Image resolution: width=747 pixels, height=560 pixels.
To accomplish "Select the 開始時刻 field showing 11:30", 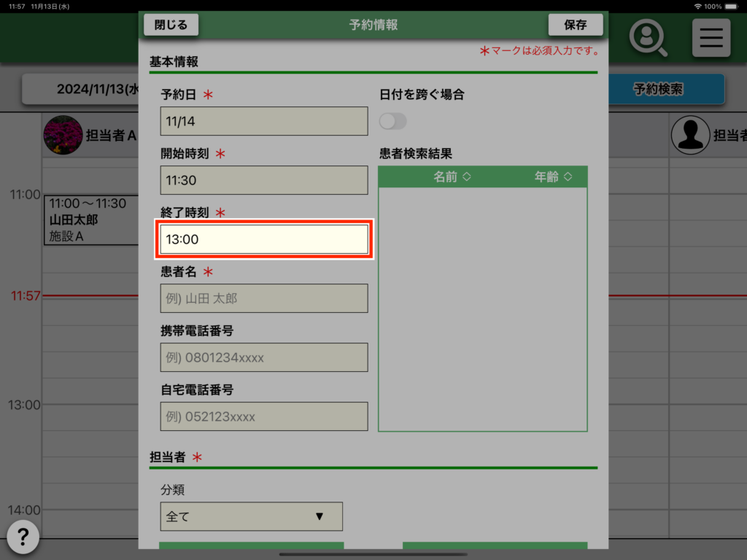I will coord(264,180).
